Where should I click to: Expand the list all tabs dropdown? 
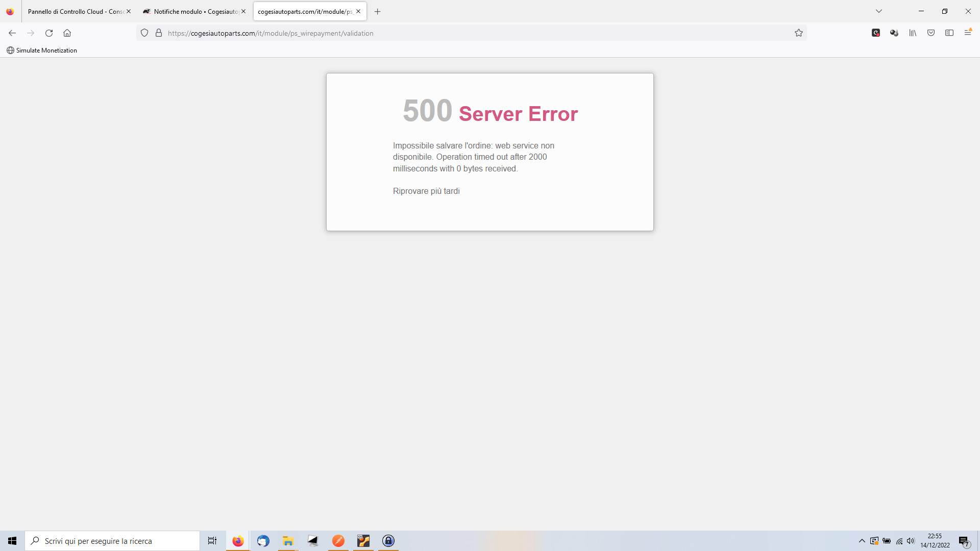pyautogui.click(x=879, y=11)
